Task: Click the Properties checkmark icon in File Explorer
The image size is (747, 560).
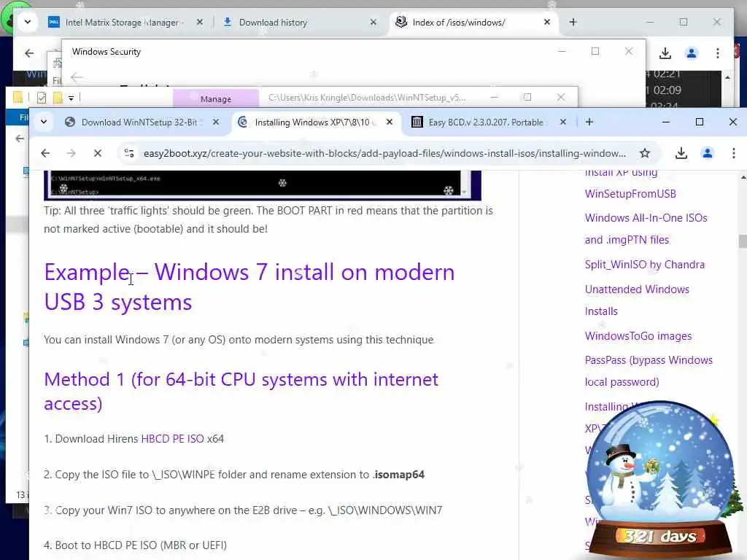Action: coord(42,98)
